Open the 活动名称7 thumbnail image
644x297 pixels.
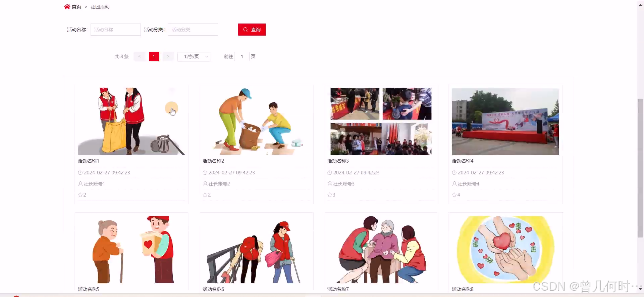point(381,250)
